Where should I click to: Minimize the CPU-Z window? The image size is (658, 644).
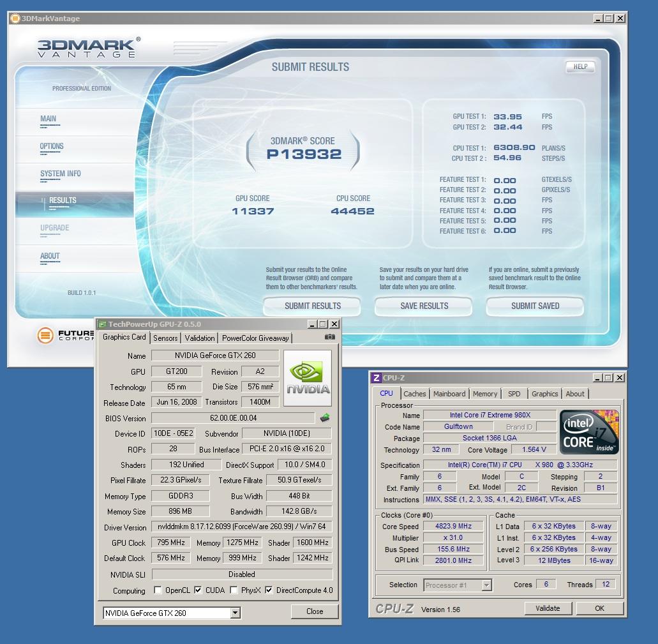[x=597, y=378]
